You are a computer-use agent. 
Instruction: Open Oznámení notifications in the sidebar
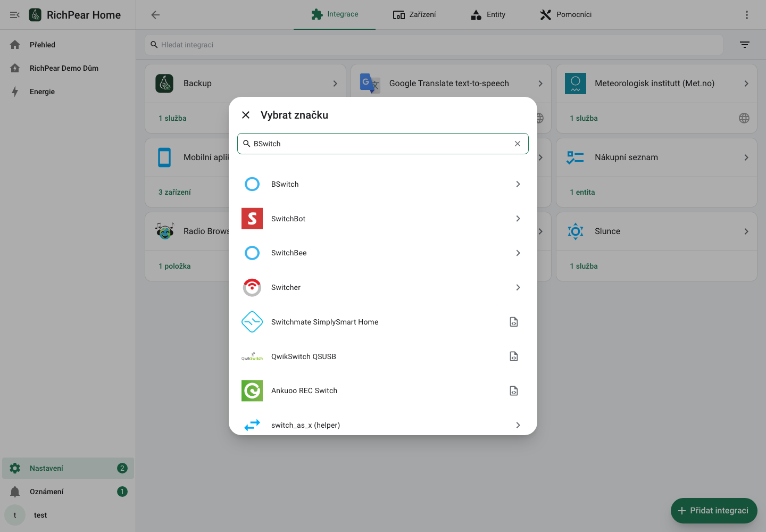(68, 492)
